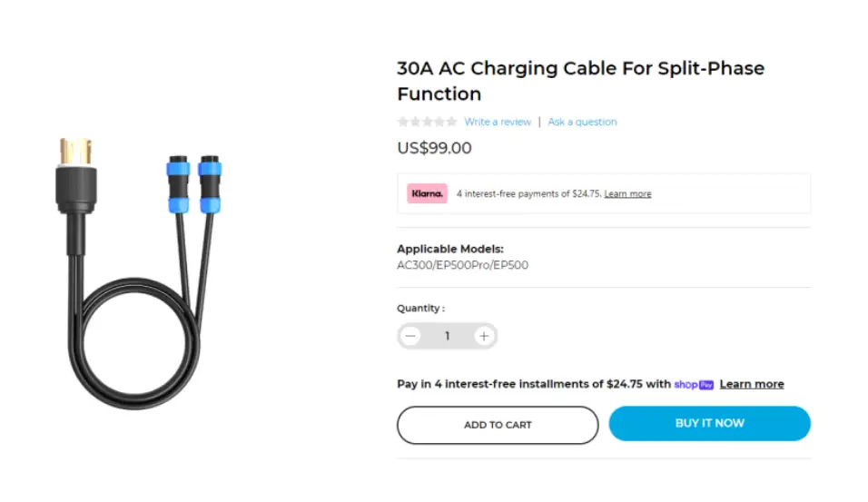Click Learn more beside Shop Pay
This screenshot has width=868, height=502.
pos(751,384)
